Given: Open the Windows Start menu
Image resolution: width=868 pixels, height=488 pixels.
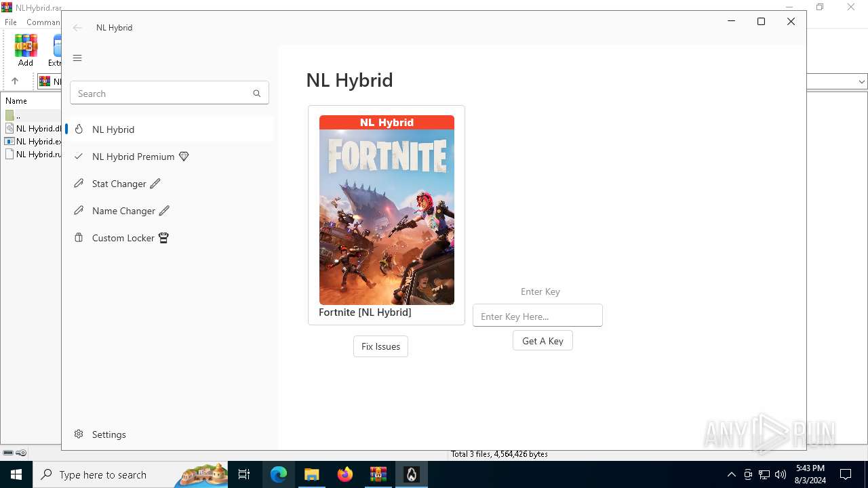Looking at the screenshot, I should 16,474.
